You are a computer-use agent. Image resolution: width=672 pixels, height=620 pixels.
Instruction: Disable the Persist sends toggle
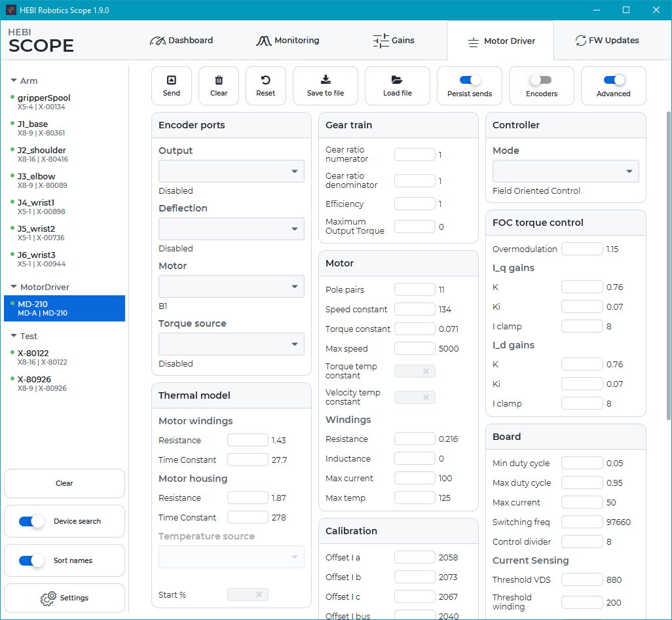click(470, 80)
